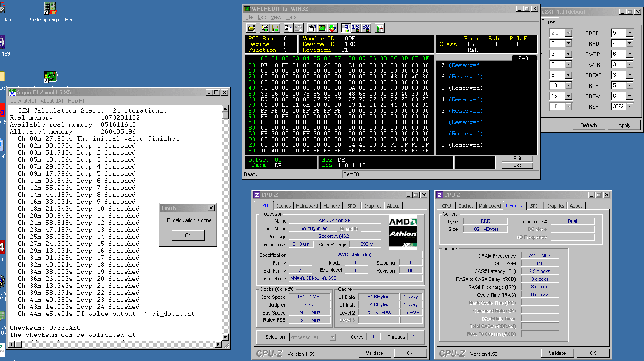The width and height of the screenshot is (644, 361).
Task: Click the green circuit board desktop icon below Rw
Action: click(50, 76)
